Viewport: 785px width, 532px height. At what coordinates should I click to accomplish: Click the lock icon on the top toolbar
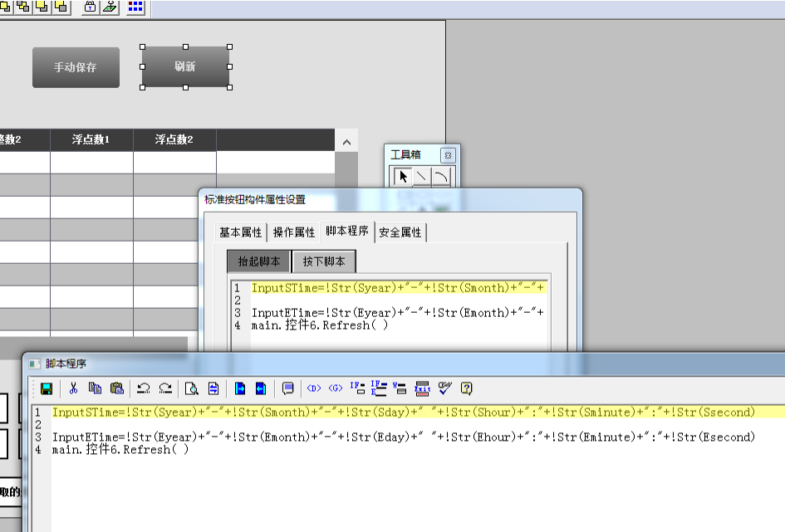coord(90,7)
